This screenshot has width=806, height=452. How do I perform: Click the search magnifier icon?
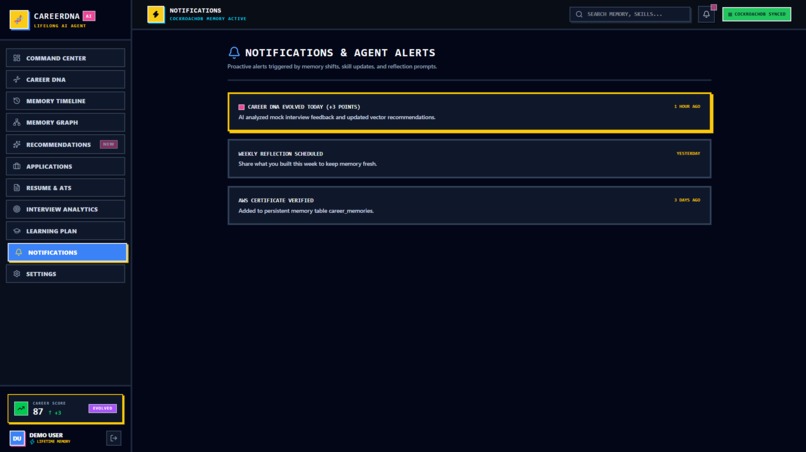click(579, 14)
